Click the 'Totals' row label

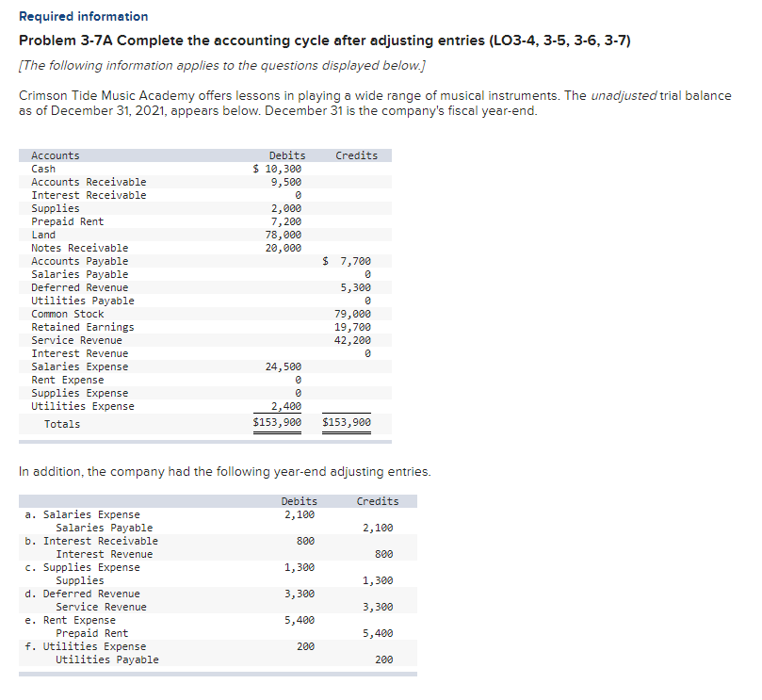(x=62, y=424)
